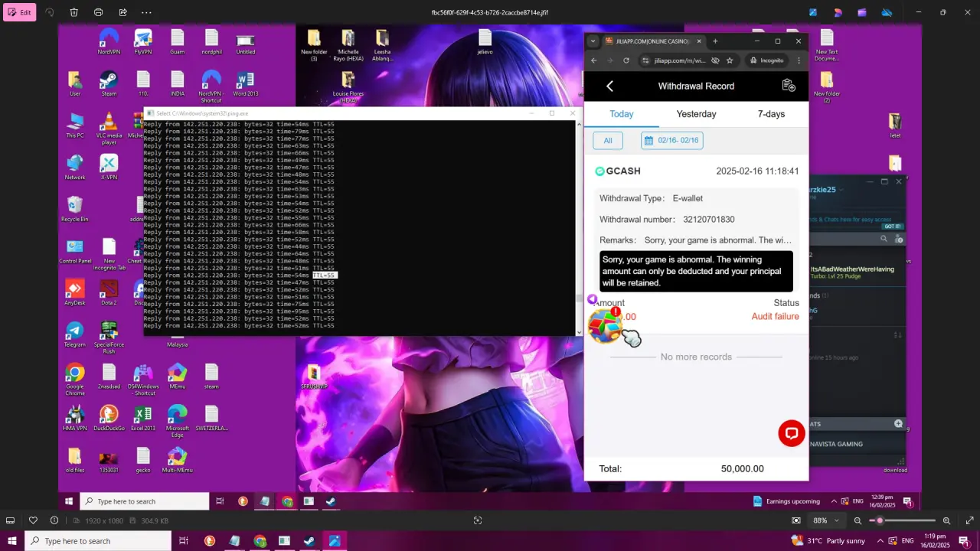Mark the photo as favorite with the heart
980x551 pixels.
(33, 520)
